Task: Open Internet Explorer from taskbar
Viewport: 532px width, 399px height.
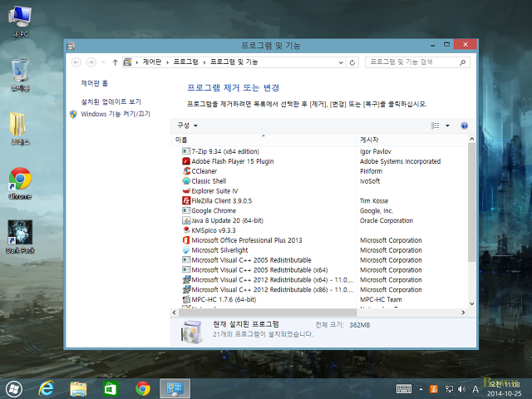Action: (x=47, y=388)
